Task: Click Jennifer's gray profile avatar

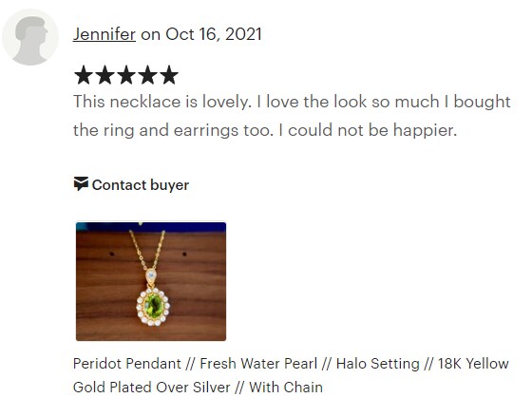Action: pyautogui.click(x=30, y=37)
